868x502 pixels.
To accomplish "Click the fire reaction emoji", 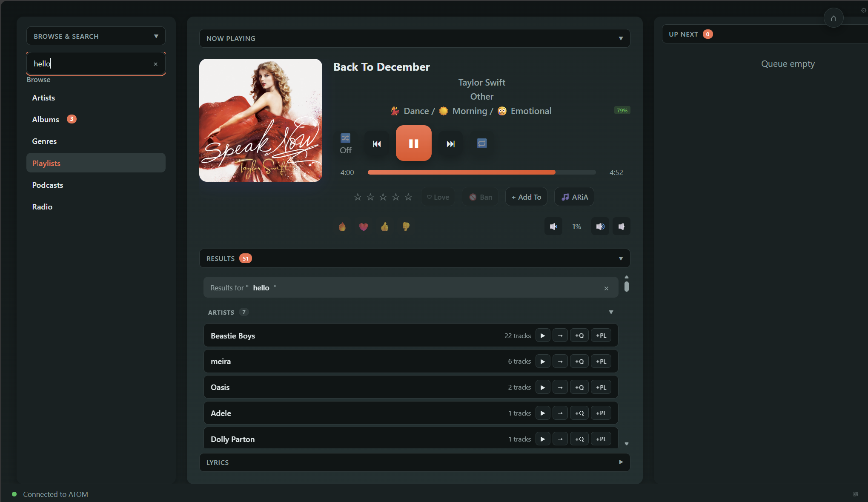I will point(342,227).
